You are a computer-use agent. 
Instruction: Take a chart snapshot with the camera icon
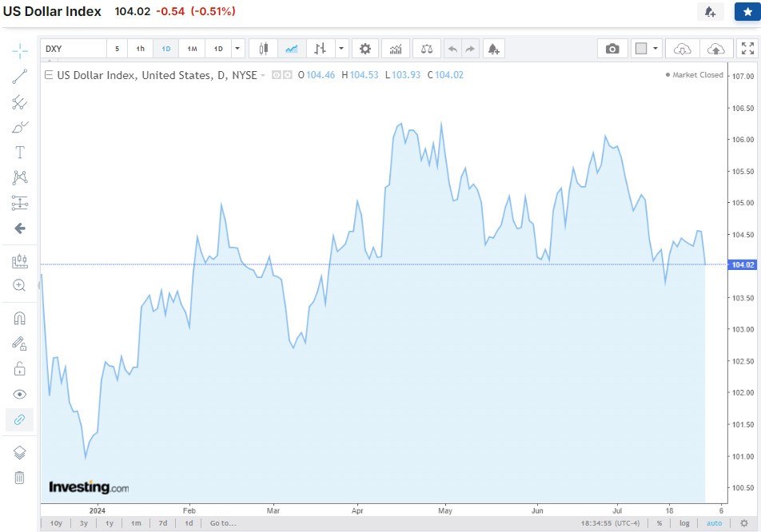[612, 48]
